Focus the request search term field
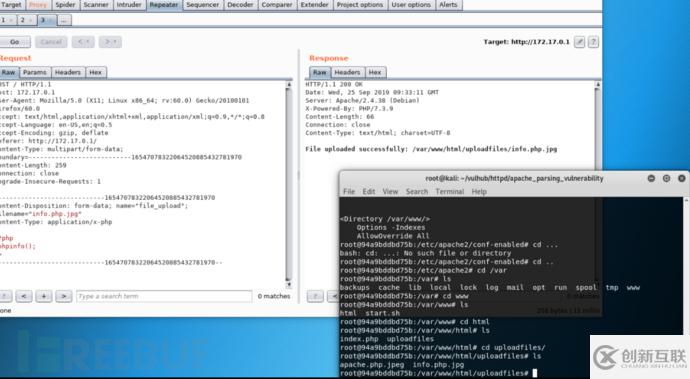Viewport: 690px width, 379px height. click(x=164, y=296)
